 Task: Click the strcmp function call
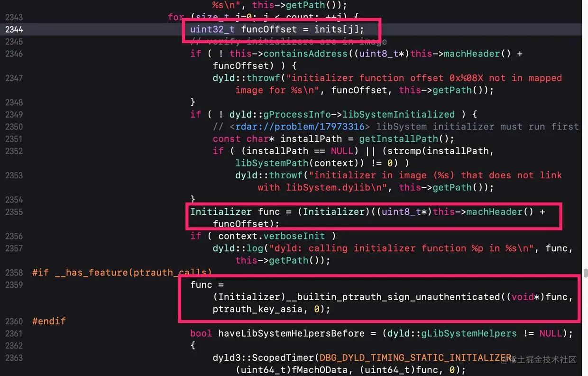(404, 151)
